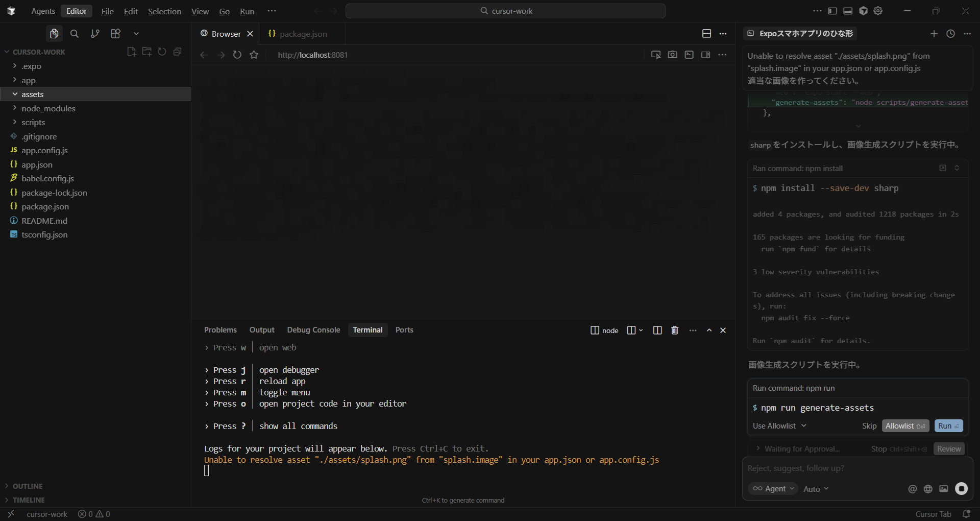
Task: Open the Extensions view icon
Action: pyautogui.click(x=115, y=34)
